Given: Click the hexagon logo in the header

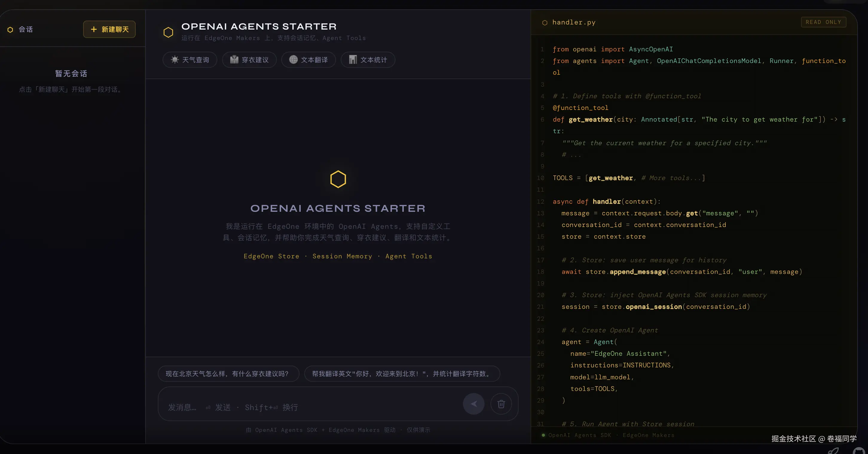Looking at the screenshot, I should pyautogui.click(x=168, y=32).
